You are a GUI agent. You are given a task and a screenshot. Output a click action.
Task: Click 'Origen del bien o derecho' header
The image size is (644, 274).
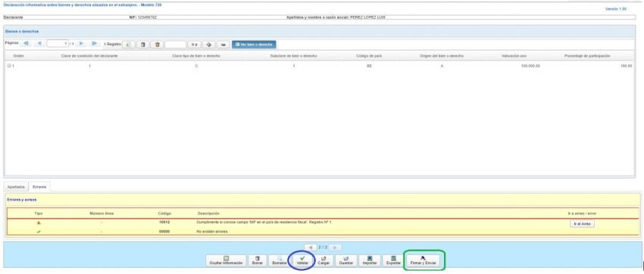point(442,56)
